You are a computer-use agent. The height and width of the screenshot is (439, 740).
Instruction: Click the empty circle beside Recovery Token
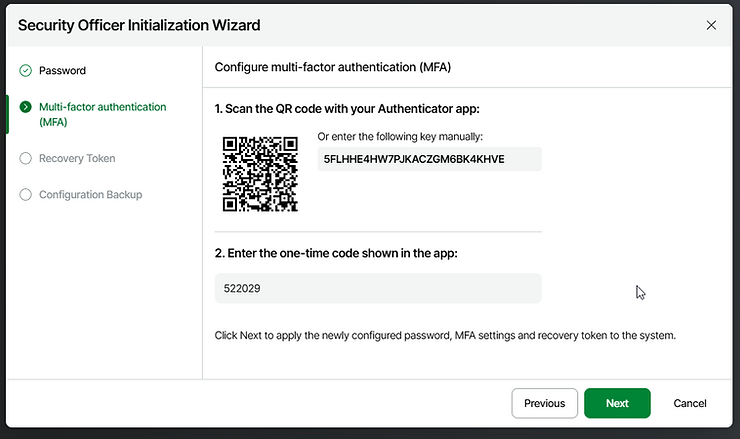pyautogui.click(x=25, y=158)
